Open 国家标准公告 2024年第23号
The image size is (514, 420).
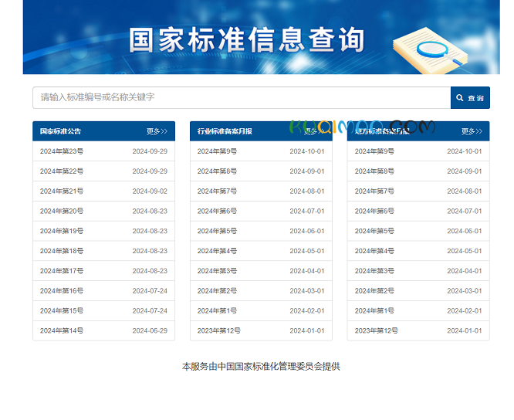pos(62,151)
